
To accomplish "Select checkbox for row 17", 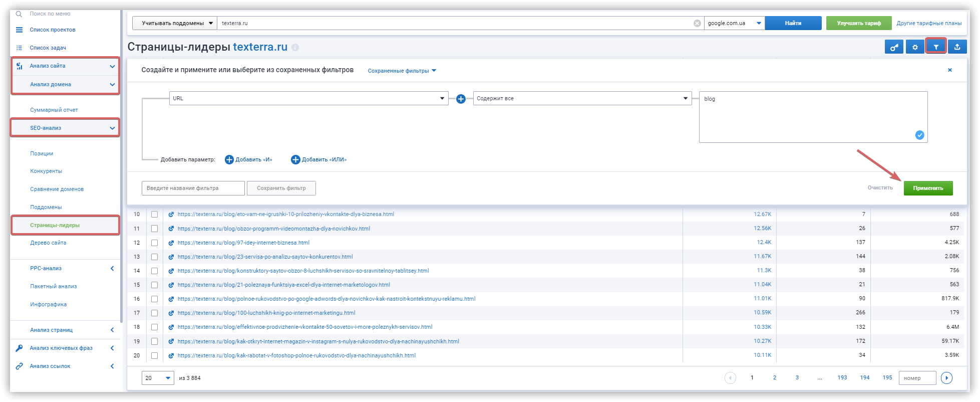I will click(x=154, y=313).
